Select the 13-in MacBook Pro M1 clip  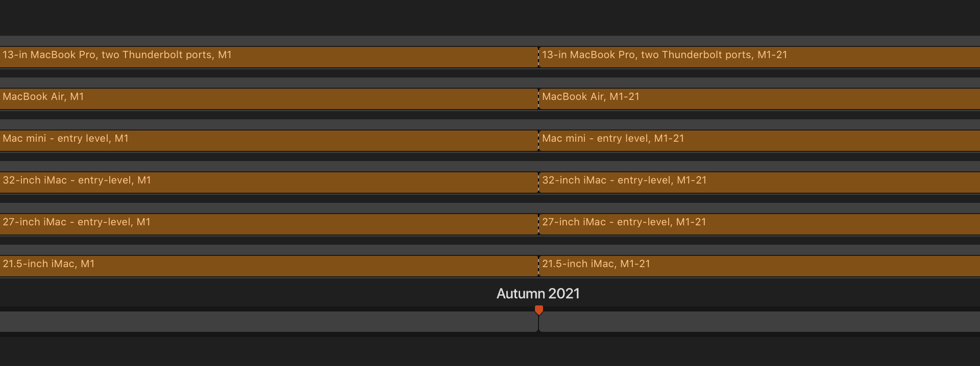coord(269,57)
